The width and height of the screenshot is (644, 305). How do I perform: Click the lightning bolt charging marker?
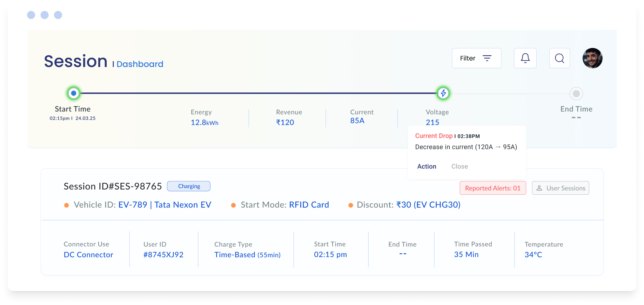tap(443, 93)
